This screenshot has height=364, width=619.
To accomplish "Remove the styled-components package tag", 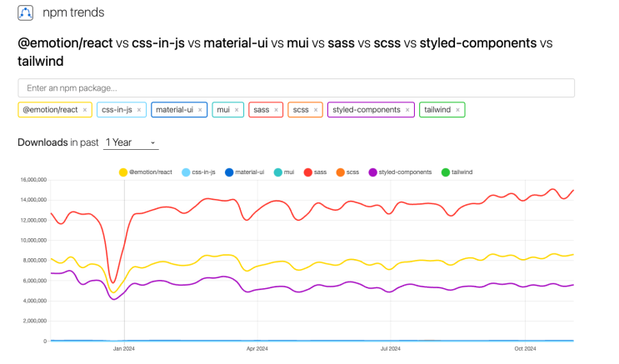I will tap(407, 109).
